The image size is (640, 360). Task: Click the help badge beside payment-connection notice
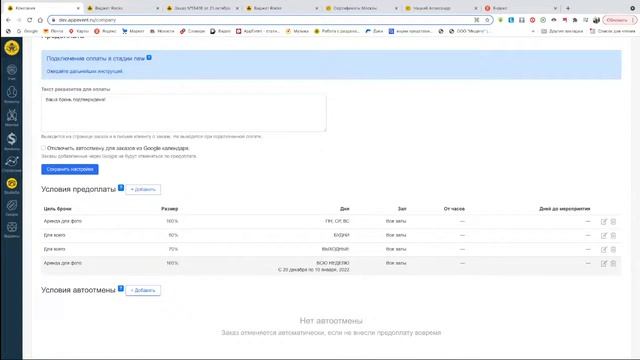point(149,58)
